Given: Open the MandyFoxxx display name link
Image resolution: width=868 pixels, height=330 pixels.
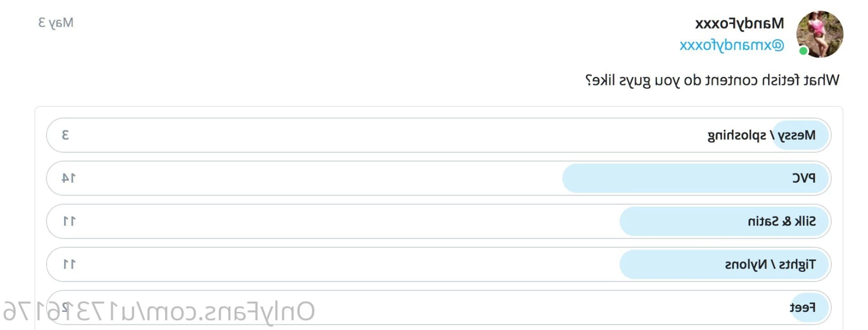Looking at the screenshot, I should (740, 24).
